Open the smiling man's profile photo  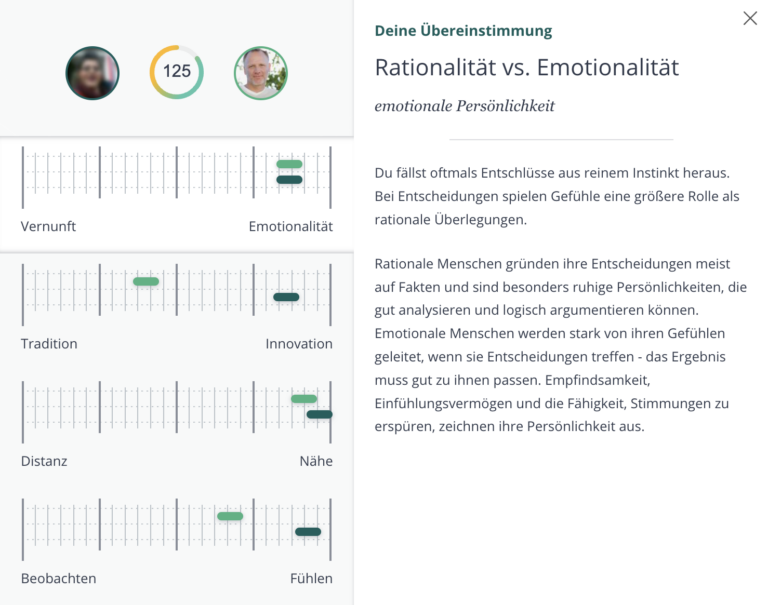tap(261, 73)
